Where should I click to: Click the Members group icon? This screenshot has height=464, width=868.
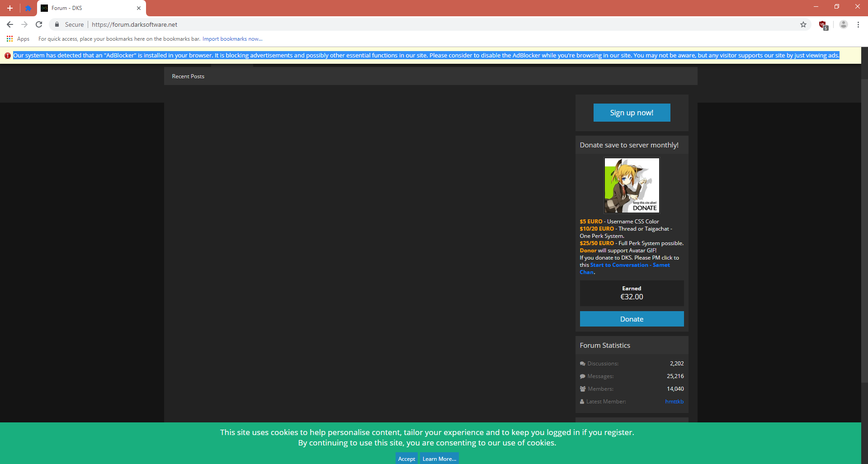pyautogui.click(x=583, y=389)
